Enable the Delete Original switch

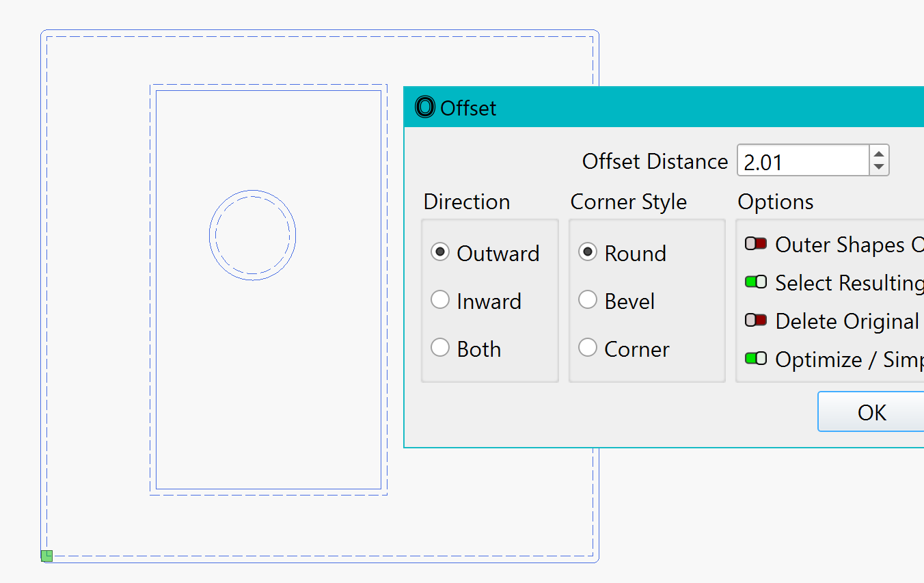(x=756, y=321)
